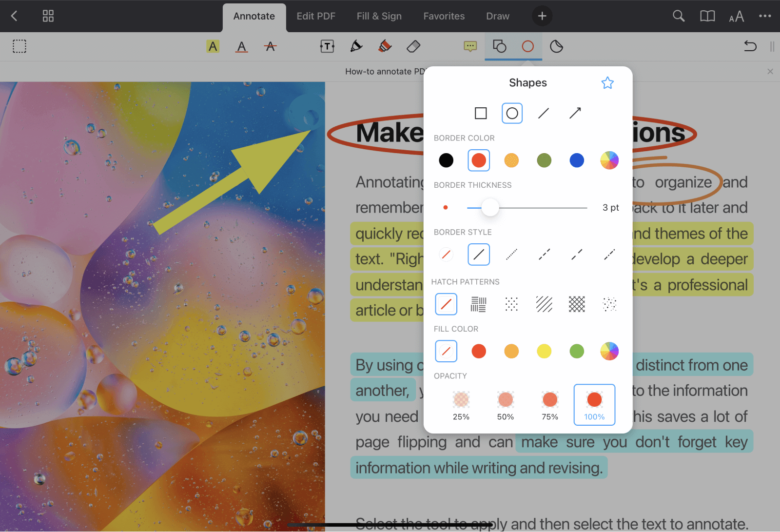The image size is (780, 532).
Task: Select the sticky note comment tool
Action: (470, 46)
